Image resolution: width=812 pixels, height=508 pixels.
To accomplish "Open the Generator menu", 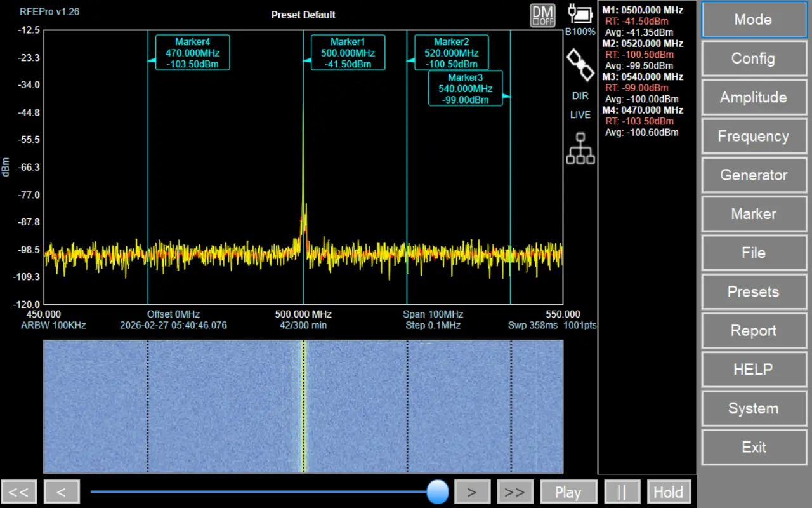I will tap(753, 175).
